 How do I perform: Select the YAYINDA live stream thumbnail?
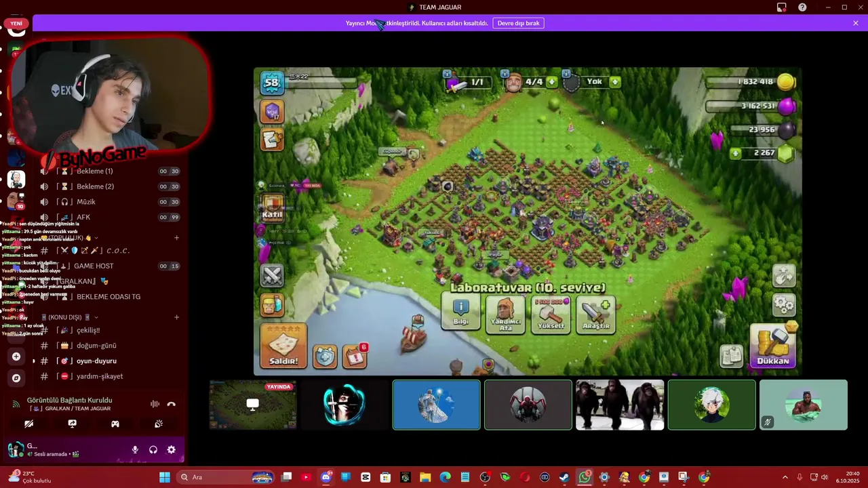pos(253,405)
